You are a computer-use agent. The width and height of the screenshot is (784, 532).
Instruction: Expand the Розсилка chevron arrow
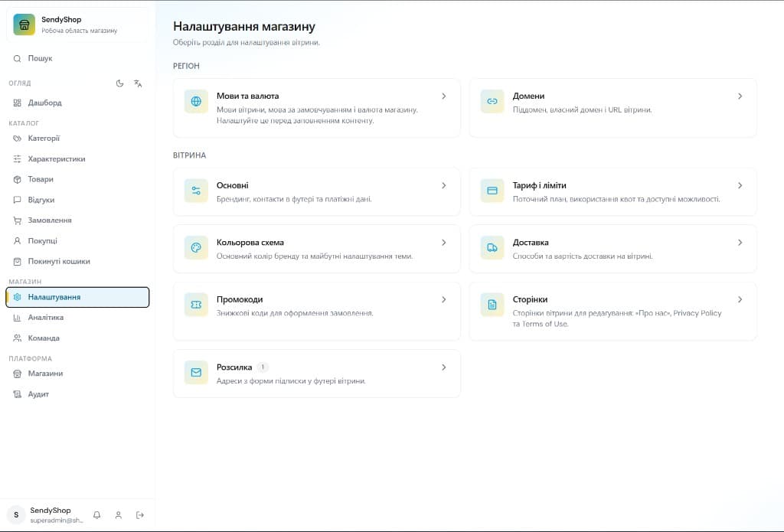(443, 367)
